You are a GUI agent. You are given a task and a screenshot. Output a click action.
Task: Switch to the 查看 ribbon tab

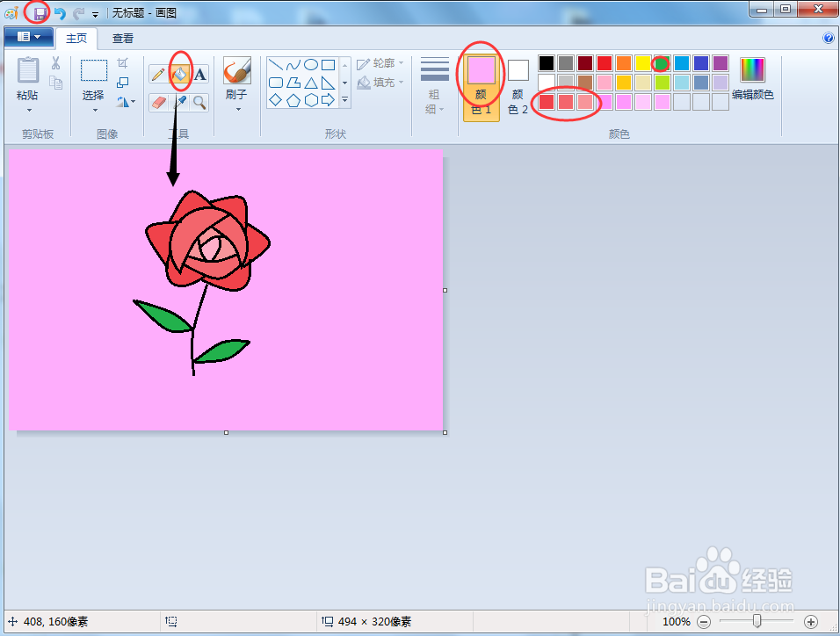[x=122, y=38]
